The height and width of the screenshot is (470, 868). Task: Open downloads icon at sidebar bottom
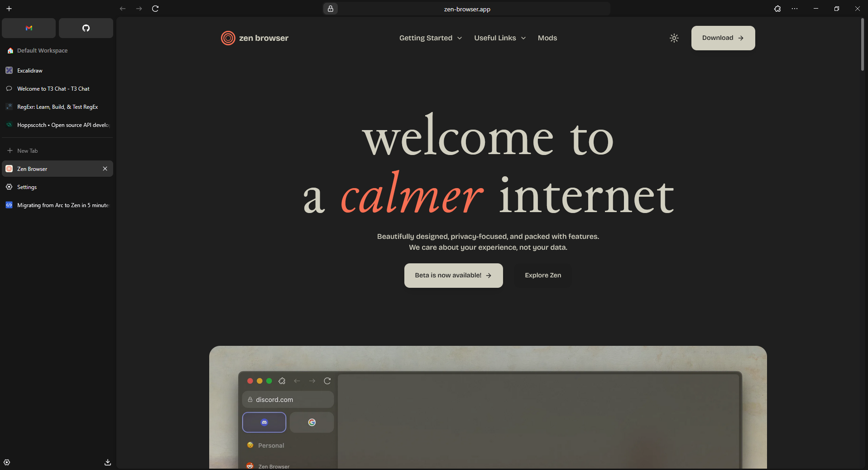(x=108, y=462)
